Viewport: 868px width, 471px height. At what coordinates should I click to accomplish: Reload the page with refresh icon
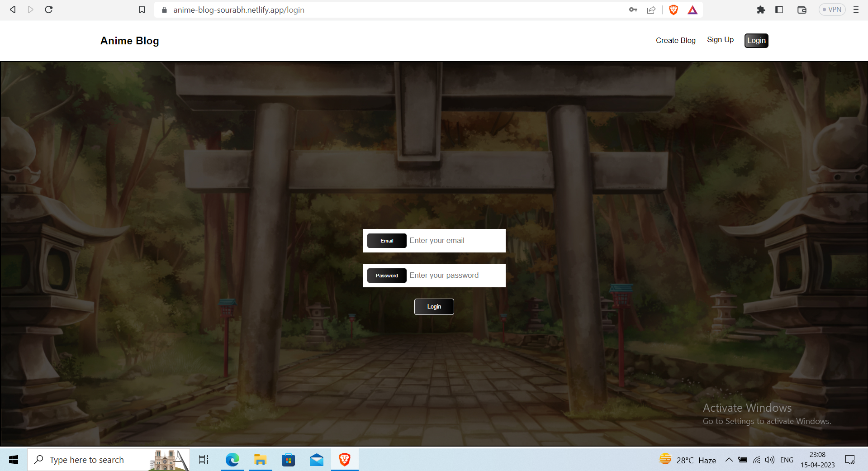tap(49, 10)
